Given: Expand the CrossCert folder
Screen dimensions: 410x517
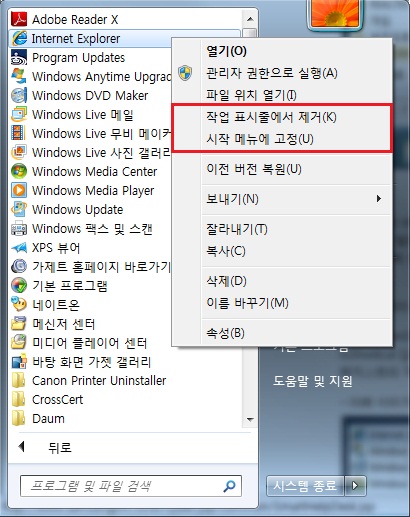Looking at the screenshot, I should click(47, 399).
